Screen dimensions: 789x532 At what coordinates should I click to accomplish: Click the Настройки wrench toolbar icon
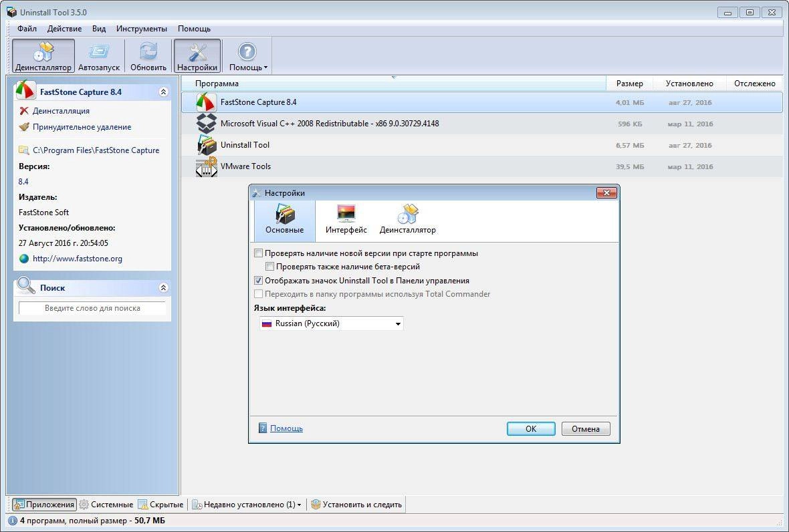[197, 51]
